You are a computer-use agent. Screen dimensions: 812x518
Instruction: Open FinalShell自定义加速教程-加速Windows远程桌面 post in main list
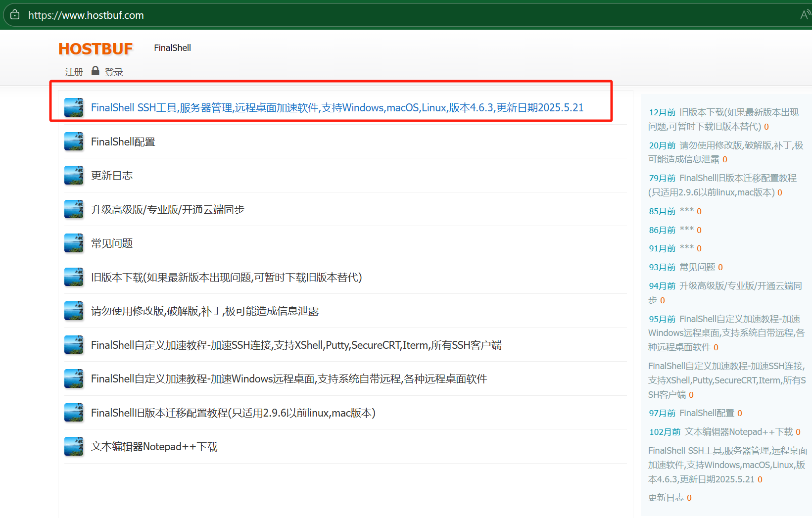[x=289, y=379]
